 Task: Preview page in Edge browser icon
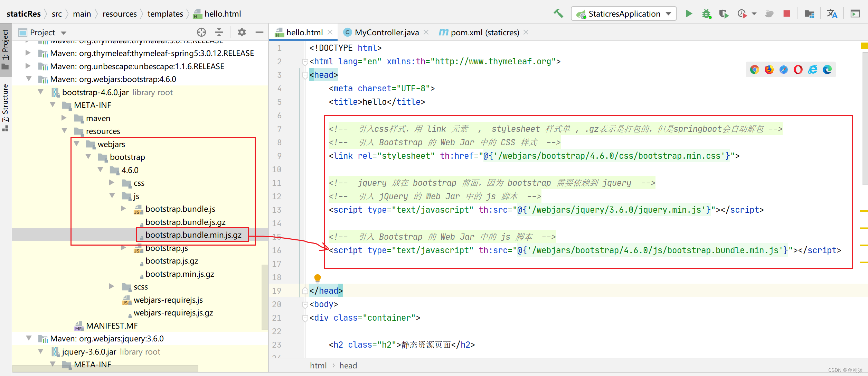pyautogui.click(x=827, y=70)
